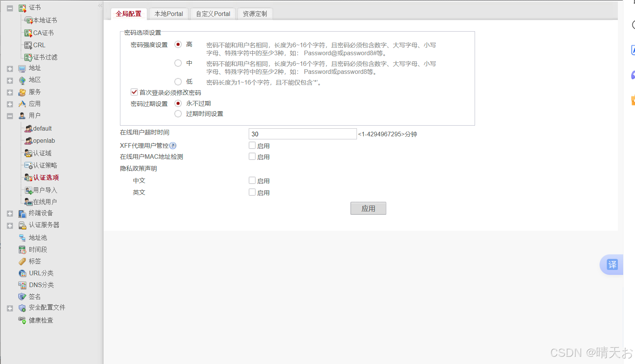Click the 地址池 icon

[22, 238]
